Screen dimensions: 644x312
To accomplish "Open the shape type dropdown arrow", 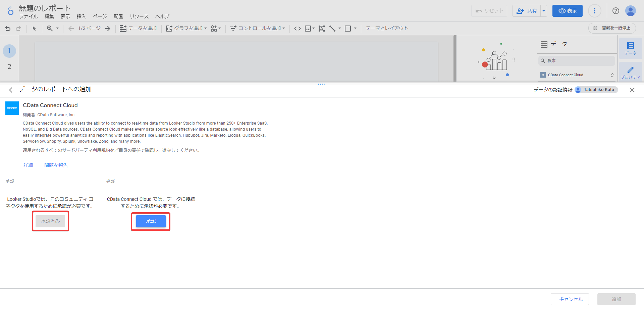I will tap(355, 29).
